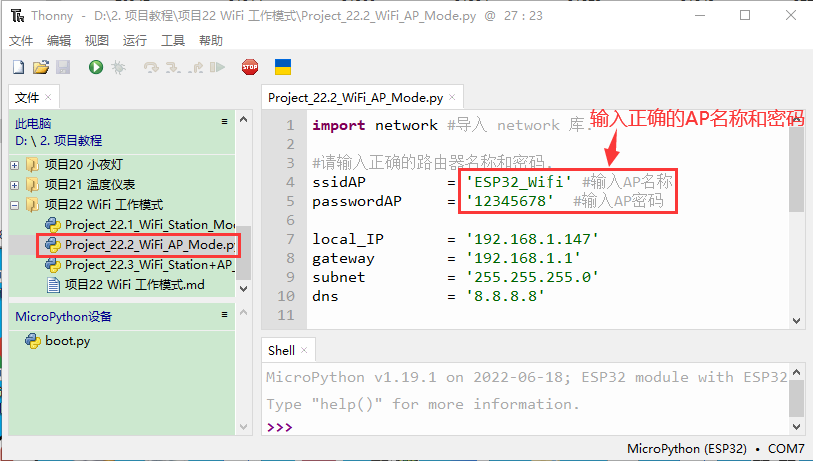Close the Project_22.2_WiFi_AP_Mode.py editor tab
The width and height of the screenshot is (813, 461).
pos(452,98)
